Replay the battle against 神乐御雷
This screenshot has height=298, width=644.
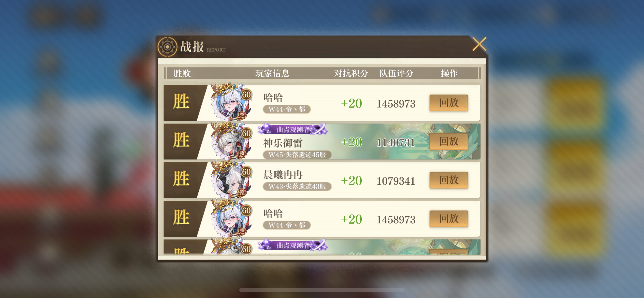point(449,142)
